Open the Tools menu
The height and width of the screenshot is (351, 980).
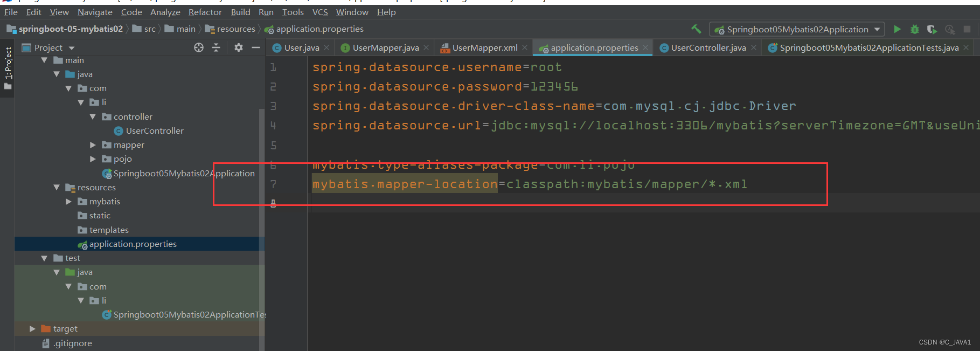click(x=293, y=12)
